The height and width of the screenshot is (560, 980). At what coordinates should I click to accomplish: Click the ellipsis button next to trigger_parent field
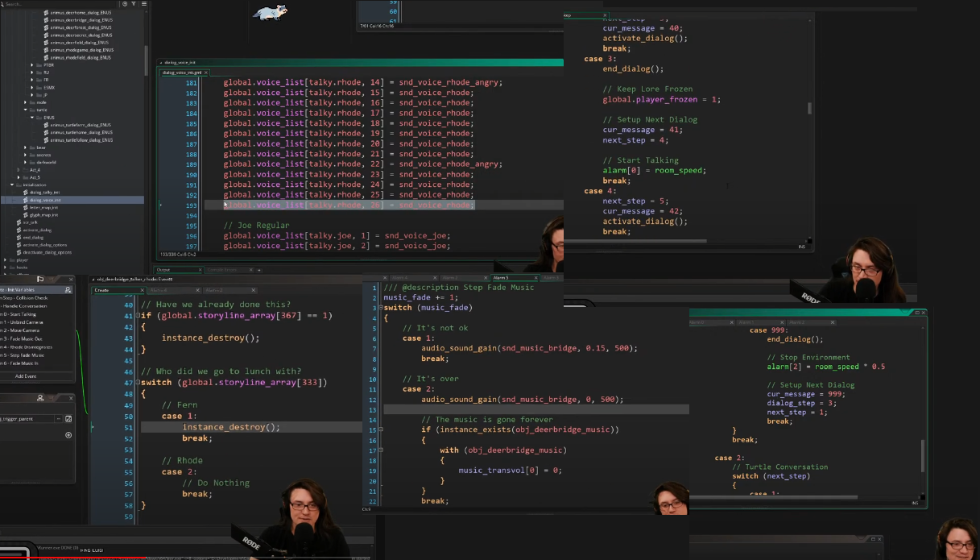pos(58,418)
